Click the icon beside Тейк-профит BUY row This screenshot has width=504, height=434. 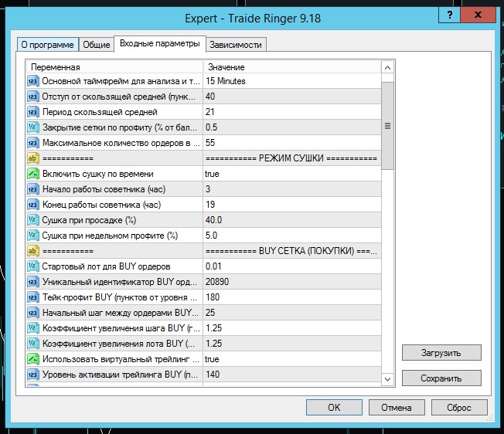pyautogui.click(x=32, y=297)
